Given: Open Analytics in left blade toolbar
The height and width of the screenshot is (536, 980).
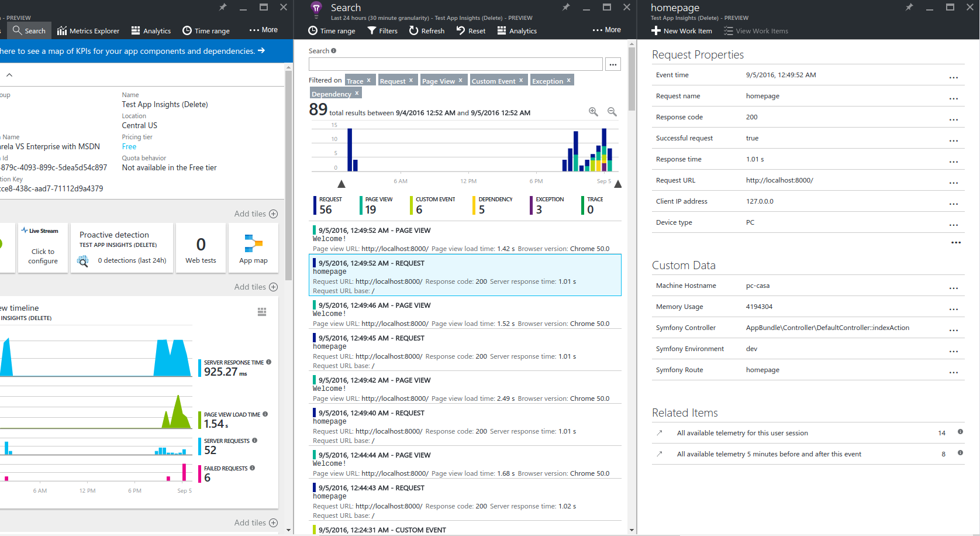Looking at the screenshot, I should click(x=151, y=31).
